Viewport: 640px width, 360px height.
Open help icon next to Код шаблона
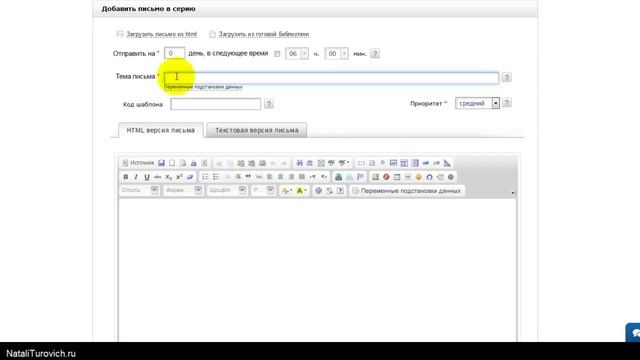point(269,104)
